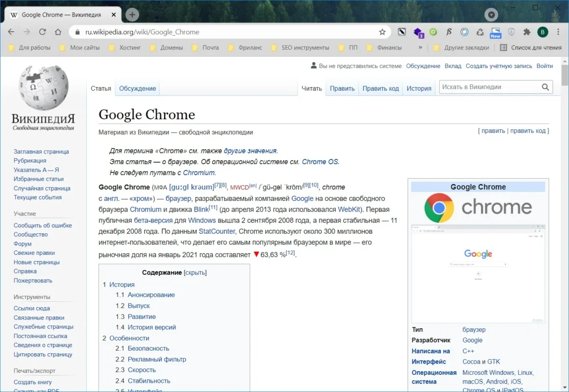
Task: Open the Мои сайты bookmark folder
Action: (80, 48)
